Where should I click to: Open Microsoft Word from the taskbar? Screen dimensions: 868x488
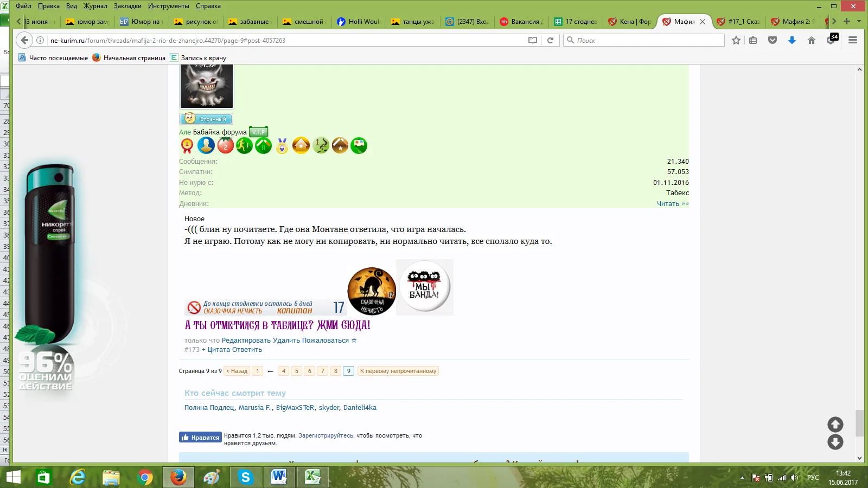coord(279,477)
